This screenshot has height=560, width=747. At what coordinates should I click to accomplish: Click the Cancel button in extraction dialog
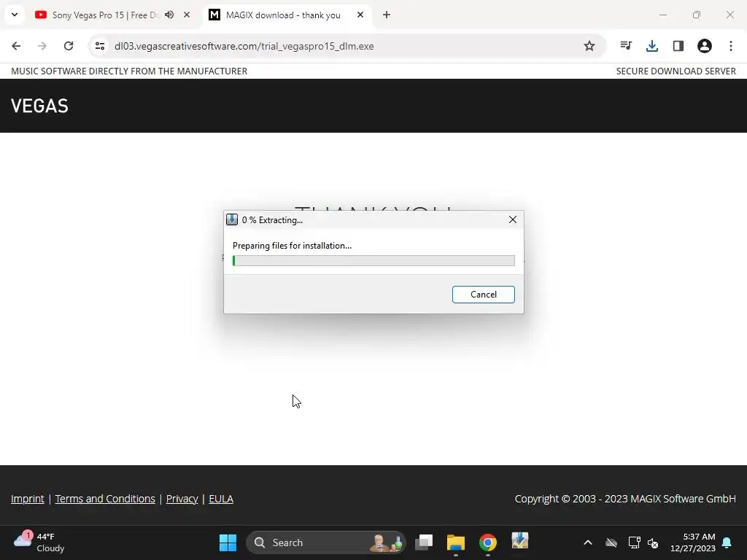point(483,295)
